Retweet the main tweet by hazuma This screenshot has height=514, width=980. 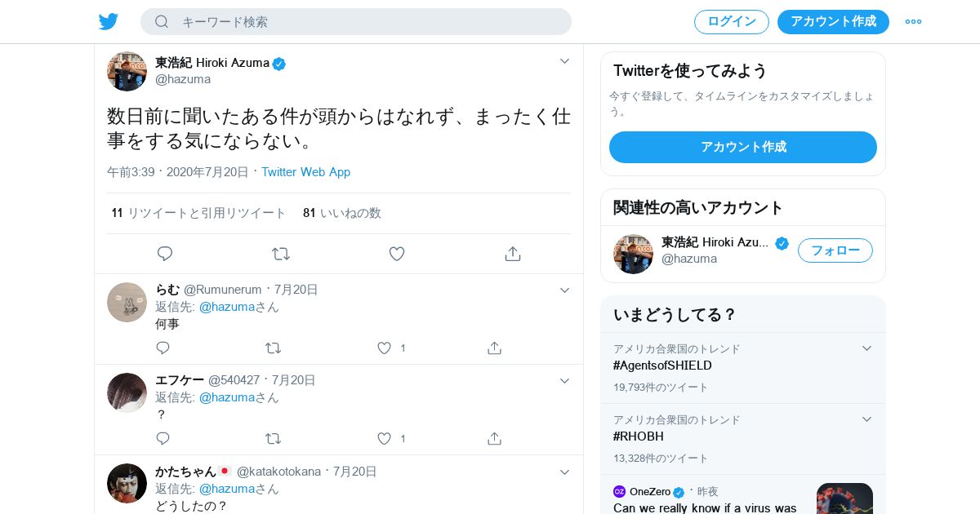click(x=281, y=254)
